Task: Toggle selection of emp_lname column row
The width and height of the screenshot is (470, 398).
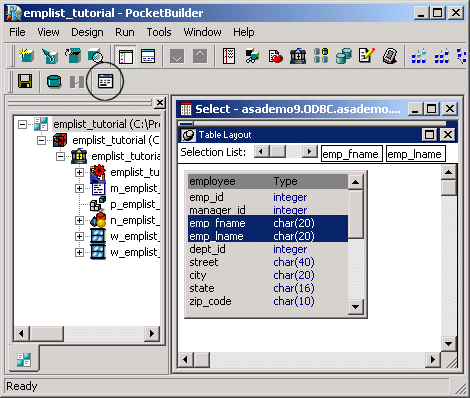Action: [268, 236]
